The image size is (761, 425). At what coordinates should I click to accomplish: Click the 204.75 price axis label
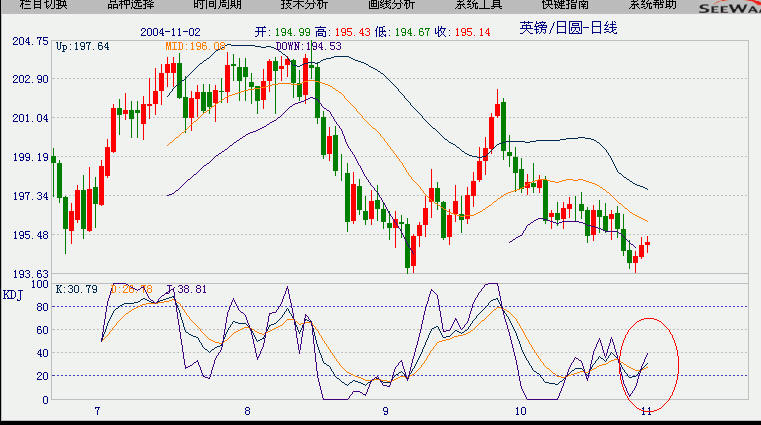pos(31,41)
